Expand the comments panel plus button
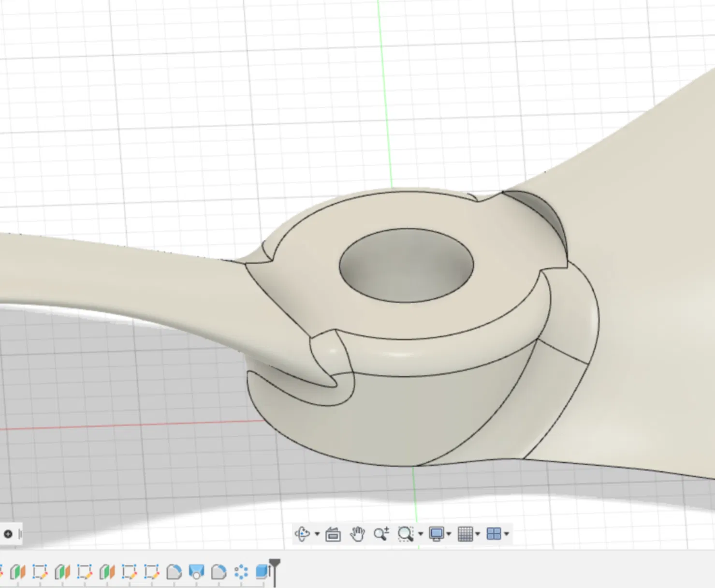The height and width of the screenshot is (588, 715). pyautogui.click(x=8, y=534)
